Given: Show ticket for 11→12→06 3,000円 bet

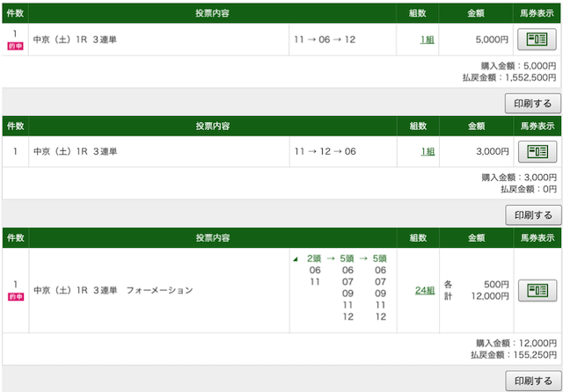Looking at the screenshot, I should pos(537,151).
